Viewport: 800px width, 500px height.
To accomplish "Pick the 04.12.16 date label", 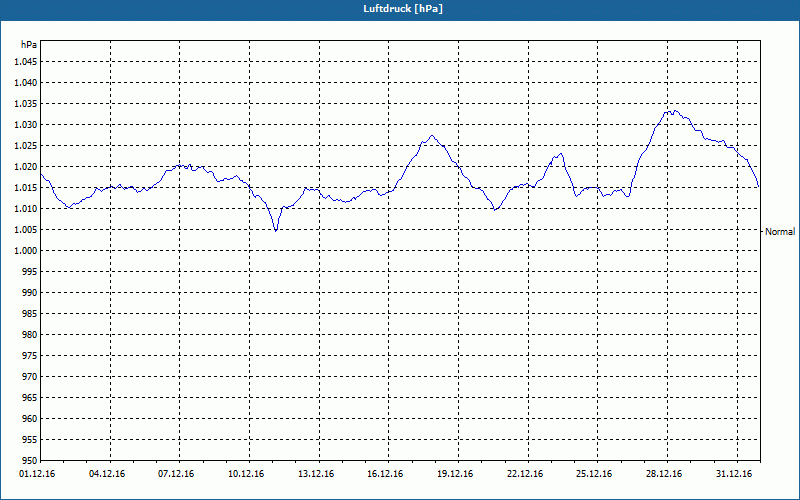I will click(x=107, y=474).
